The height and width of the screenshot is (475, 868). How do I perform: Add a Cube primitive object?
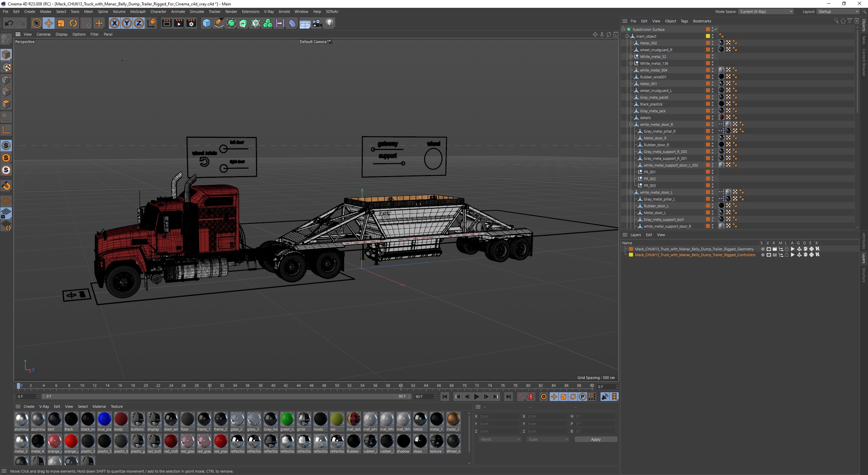coord(206,23)
